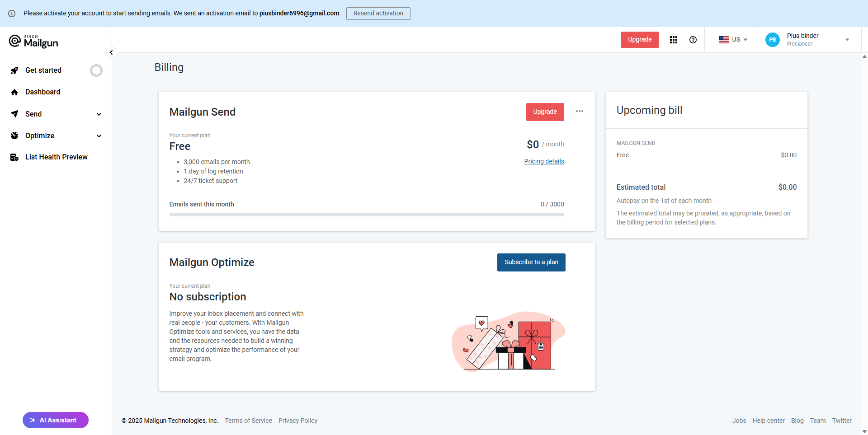Click the page scrollbar down arrow
This screenshot has height=435, width=868.
pyautogui.click(x=864, y=431)
